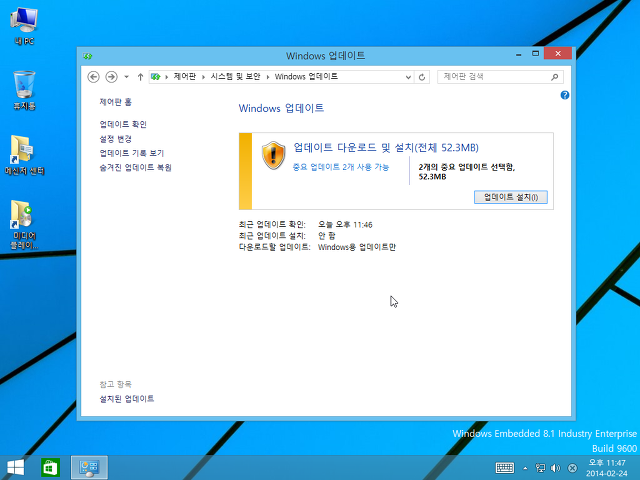
Task: Click the address bar control panel icon
Action: (x=156, y=77)
